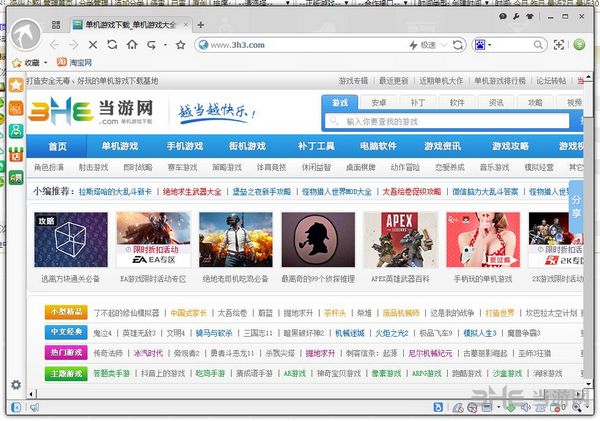Switch to the 单机游戏下载 browser tab

coord(130,25)
